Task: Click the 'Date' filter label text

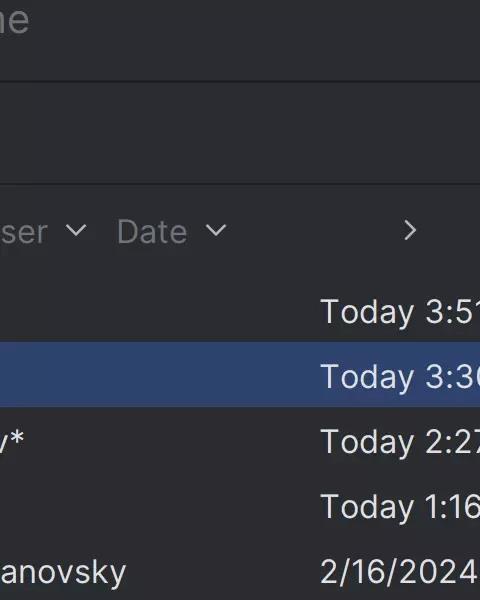Action: tap(152, 232)
